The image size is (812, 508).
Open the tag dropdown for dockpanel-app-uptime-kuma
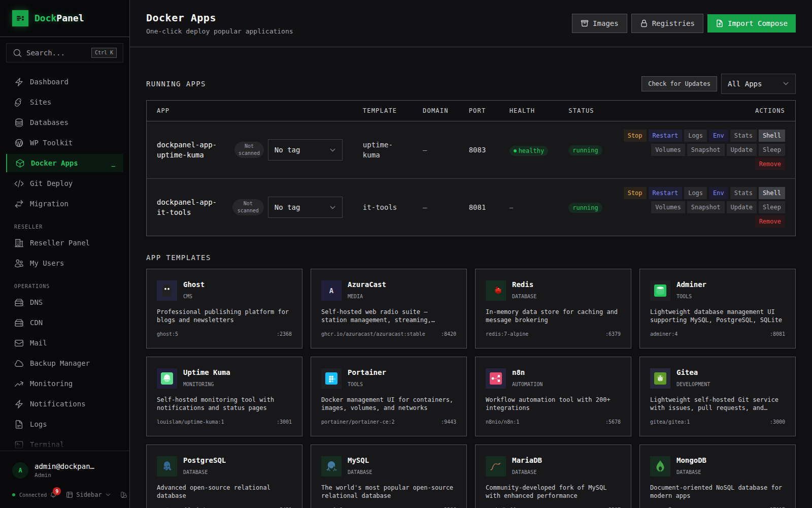(x=305, y=150)
